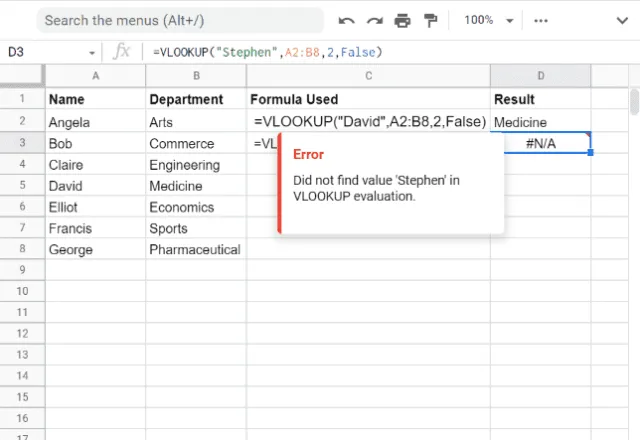The width and height of the screenshot is (640, 440).
Task: Expand the D3 name box dropdown arrow
Action: (x=92, y=53)
